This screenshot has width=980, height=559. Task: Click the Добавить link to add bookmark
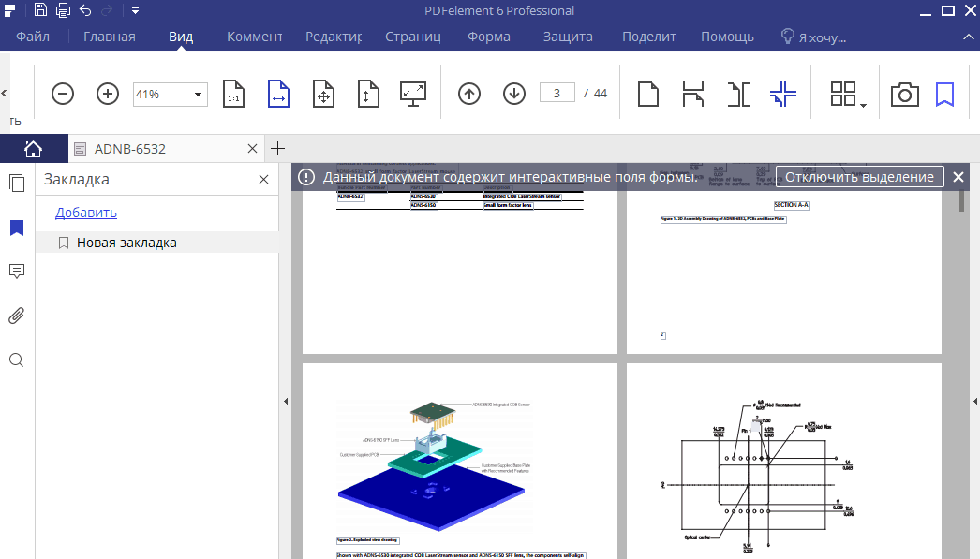tap(86, 213)
